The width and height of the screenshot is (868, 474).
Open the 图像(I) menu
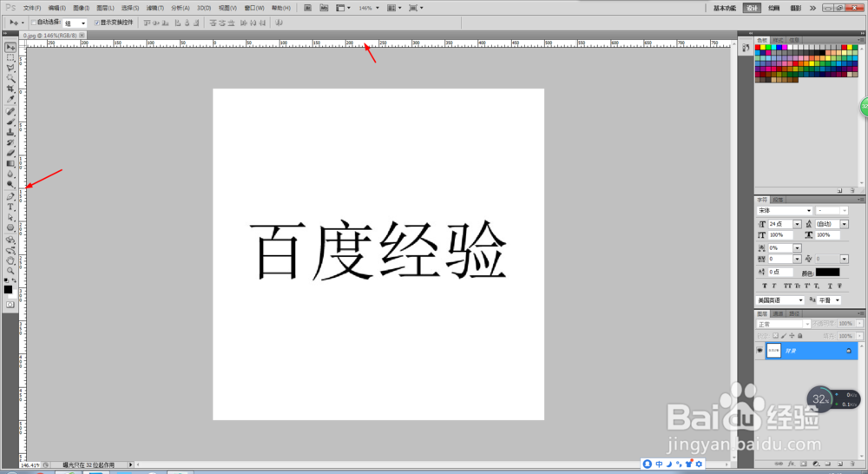[x=82, y=8]
